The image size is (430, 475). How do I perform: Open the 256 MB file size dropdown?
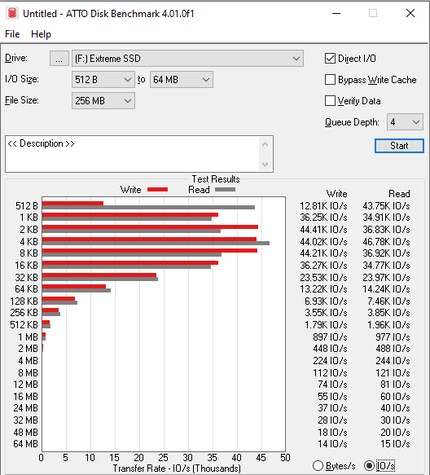click(103, 101)
